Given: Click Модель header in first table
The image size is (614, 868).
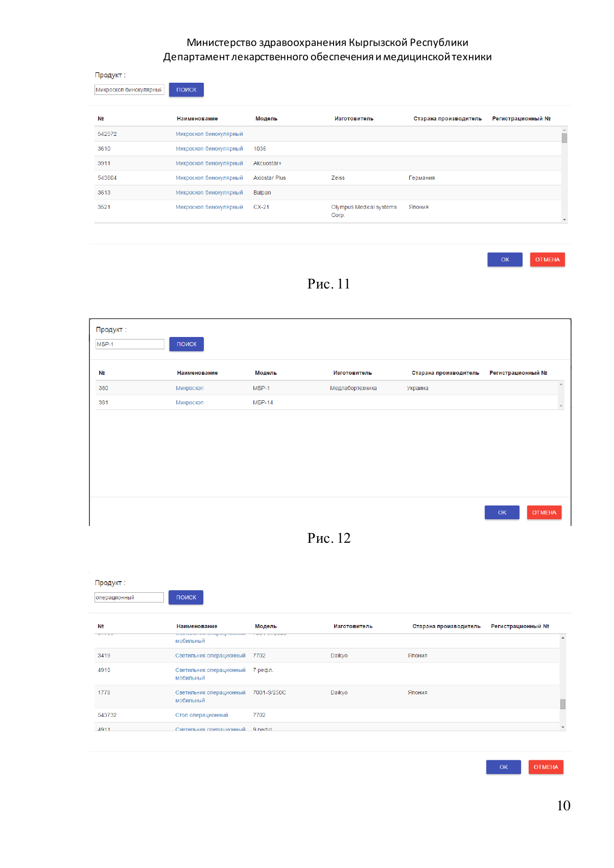Looking at the screenshot, I should tap(267, 118).
